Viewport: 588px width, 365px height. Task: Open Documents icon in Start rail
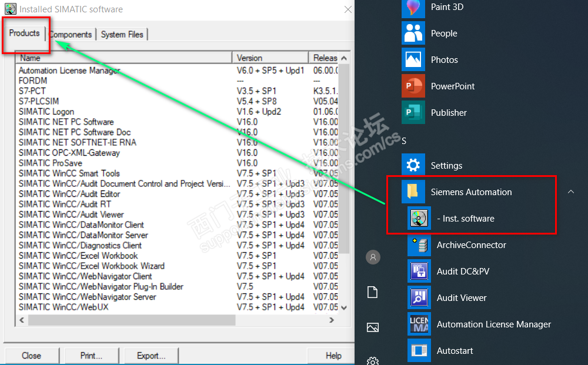372,292
